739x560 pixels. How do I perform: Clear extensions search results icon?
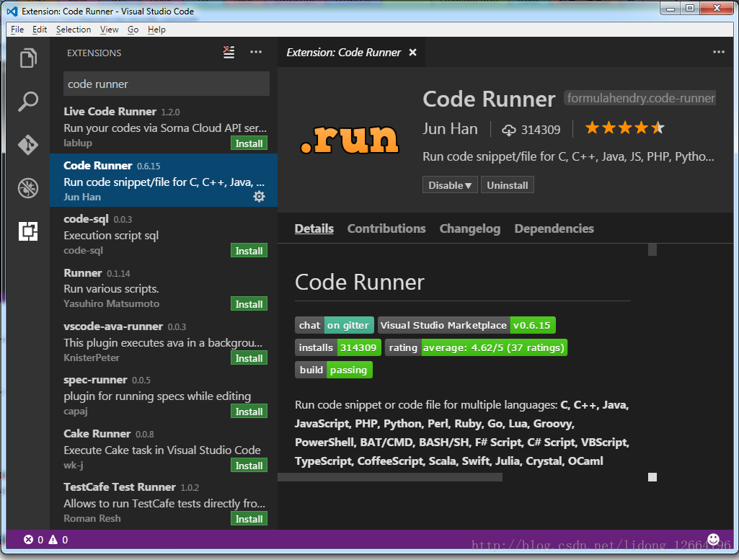point(229,53)
